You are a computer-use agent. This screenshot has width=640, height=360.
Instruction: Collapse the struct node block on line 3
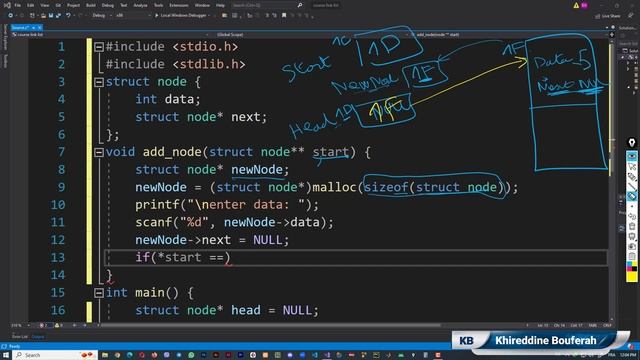99,82
